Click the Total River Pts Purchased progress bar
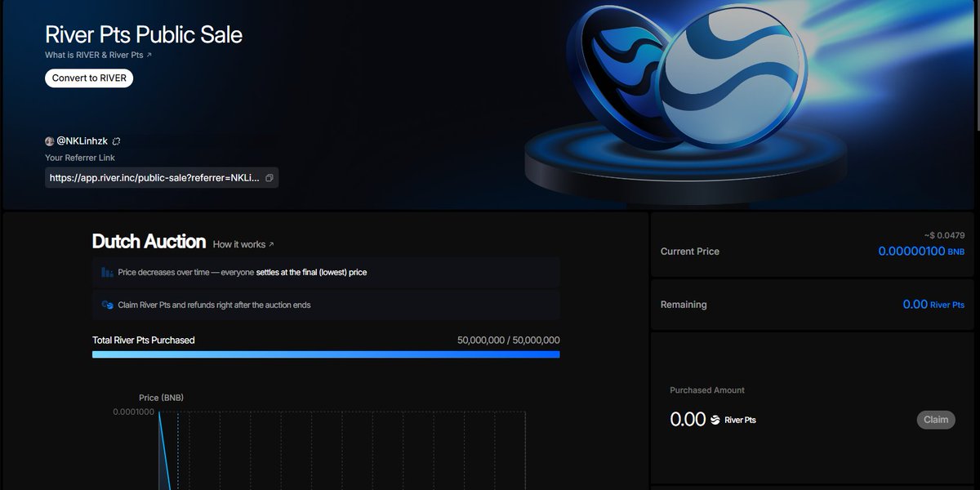 tap(326, 354)
